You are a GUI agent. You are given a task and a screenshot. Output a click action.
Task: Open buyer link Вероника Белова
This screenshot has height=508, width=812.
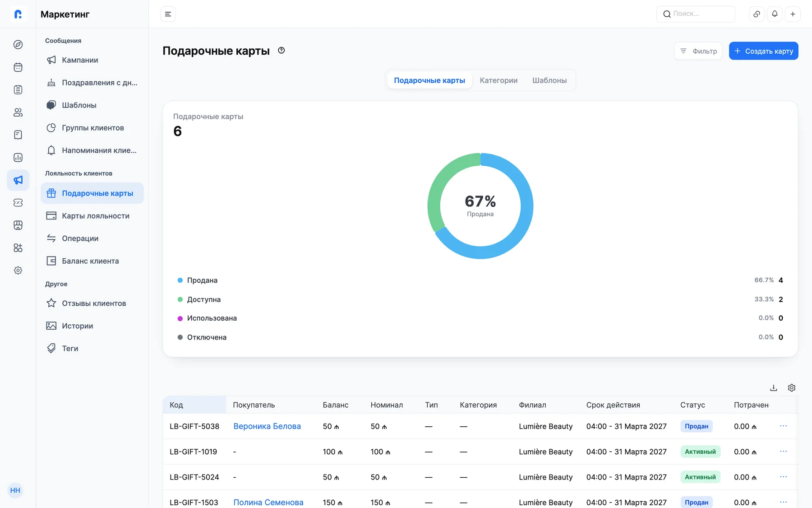click(267, 426)
